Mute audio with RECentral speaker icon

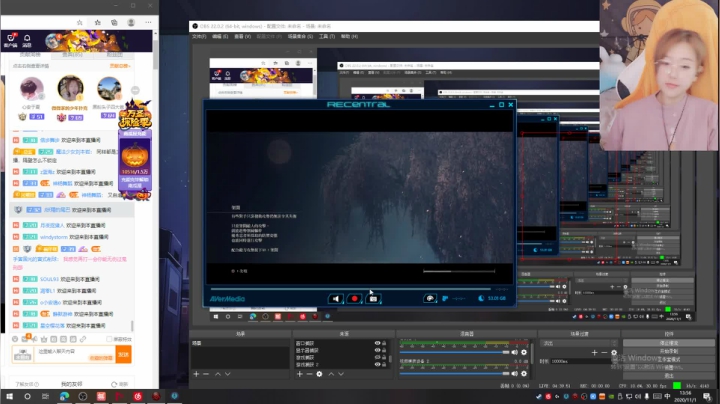336,299
